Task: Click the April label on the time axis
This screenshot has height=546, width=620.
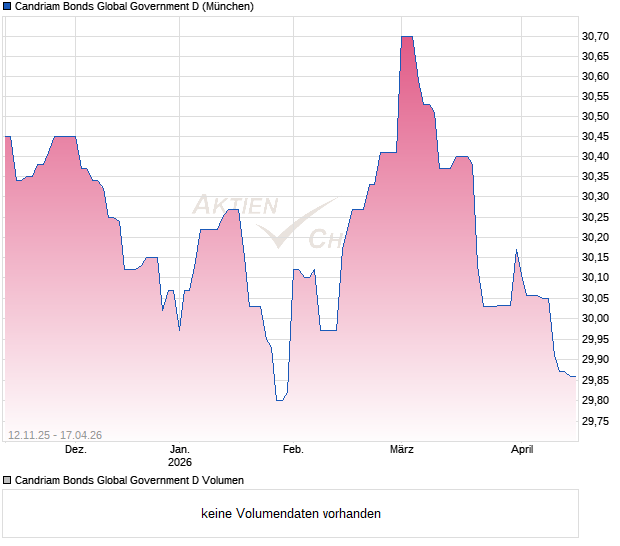Action: (522, 450)
